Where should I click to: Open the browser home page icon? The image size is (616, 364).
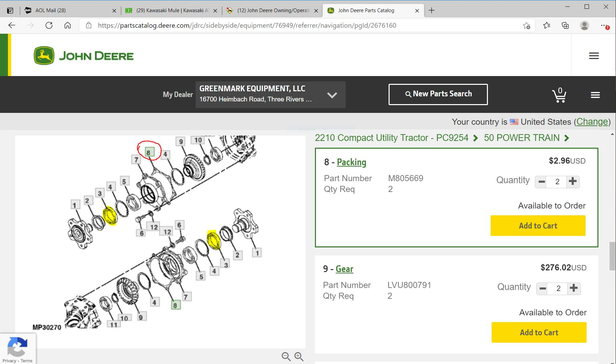point(68,25)
